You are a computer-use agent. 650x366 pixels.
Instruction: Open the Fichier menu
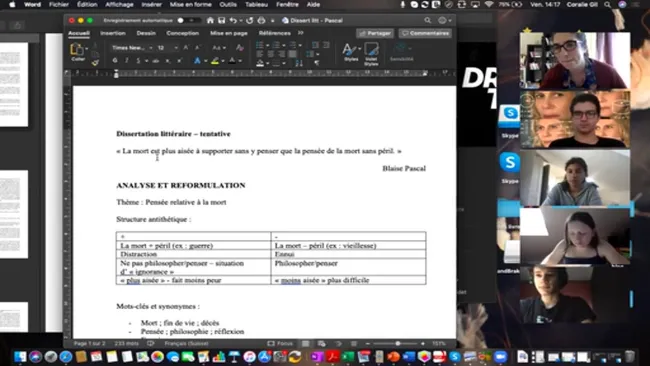(59, 5)
